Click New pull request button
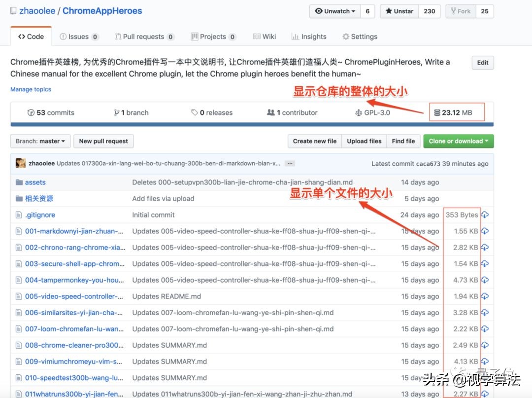Viewport: 532px width, 398px height. point(103,141)
